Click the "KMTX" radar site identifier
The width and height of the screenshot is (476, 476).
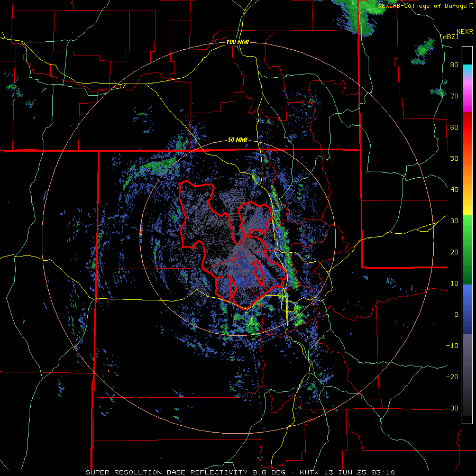point(309,472)
